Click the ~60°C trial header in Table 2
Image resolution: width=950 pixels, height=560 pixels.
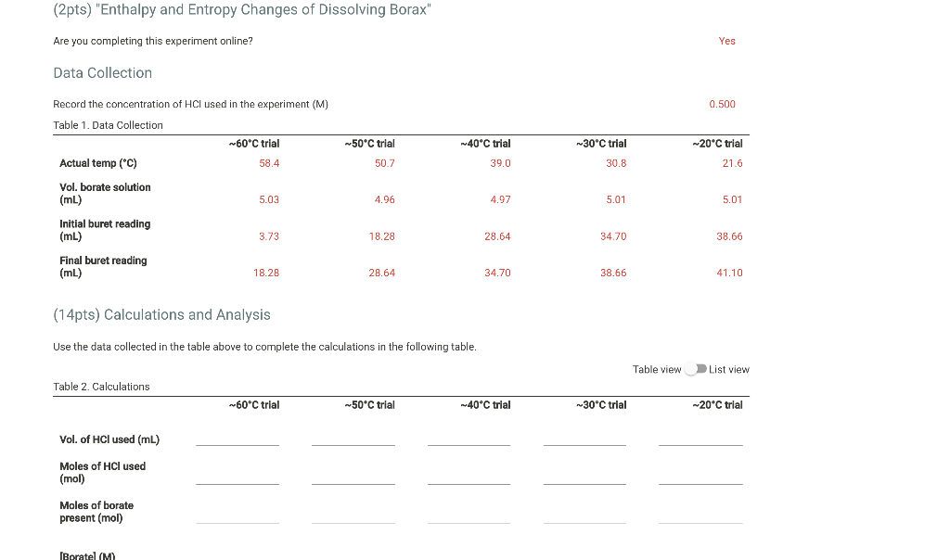(x=254, y=405)
